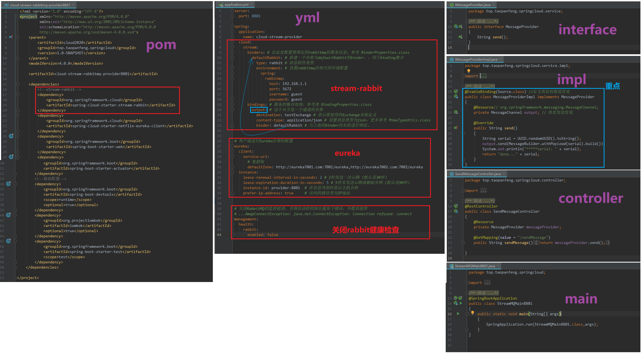Click the Spring bean icon beside class SendMessageController
The image size is (644, 353).
456,211
